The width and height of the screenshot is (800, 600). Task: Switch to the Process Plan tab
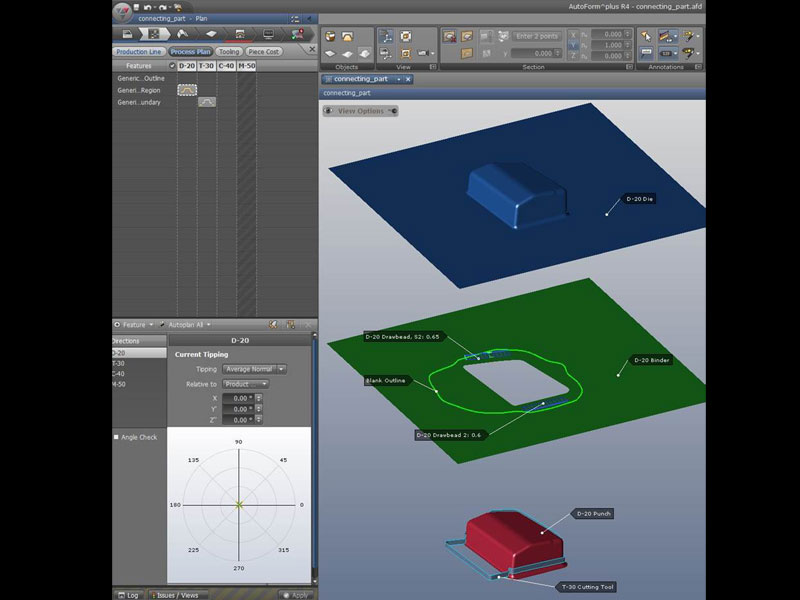190,52
